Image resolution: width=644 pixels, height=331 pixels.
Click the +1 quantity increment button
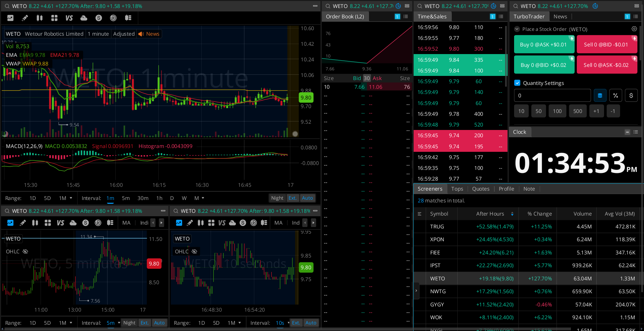pos(596,111)
